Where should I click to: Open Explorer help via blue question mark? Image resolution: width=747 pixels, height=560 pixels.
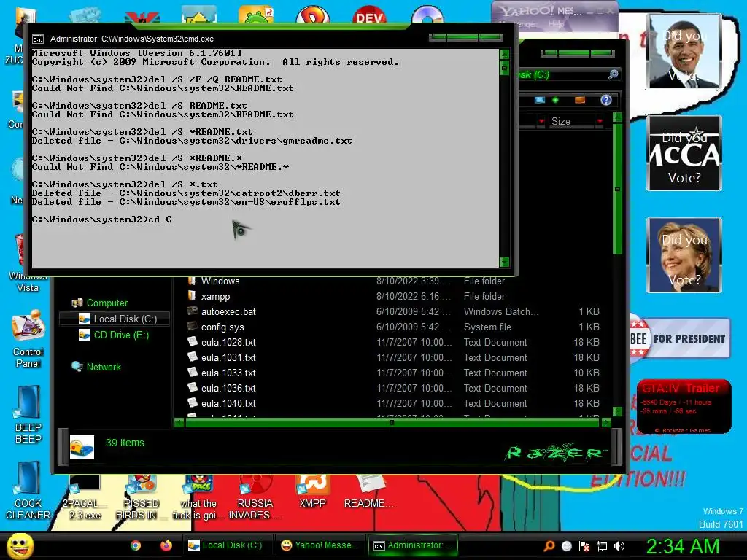[606, 100]
